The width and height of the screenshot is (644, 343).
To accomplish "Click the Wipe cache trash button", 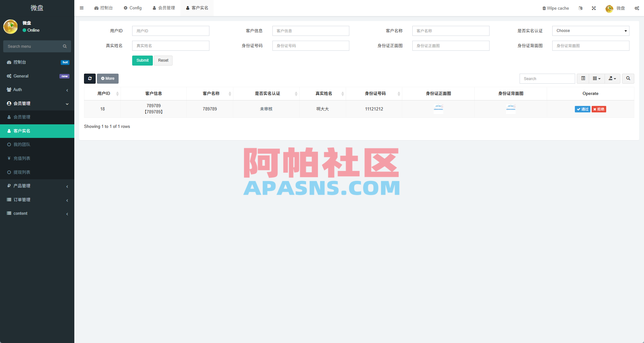I will click(555, 8).
